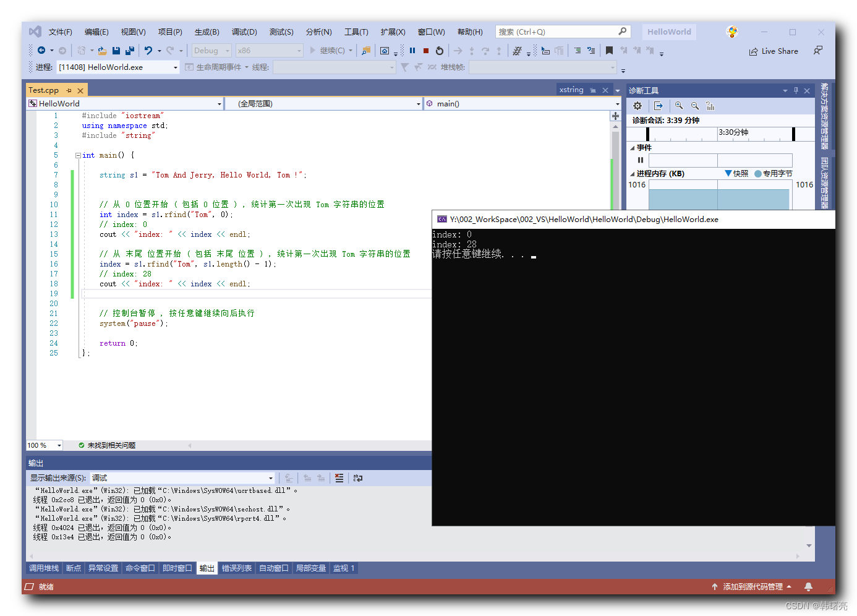This screenshot has height=616, width=857.
Task: Click the 快照 snapshot legend marker
Action: (x=728, y=174)
